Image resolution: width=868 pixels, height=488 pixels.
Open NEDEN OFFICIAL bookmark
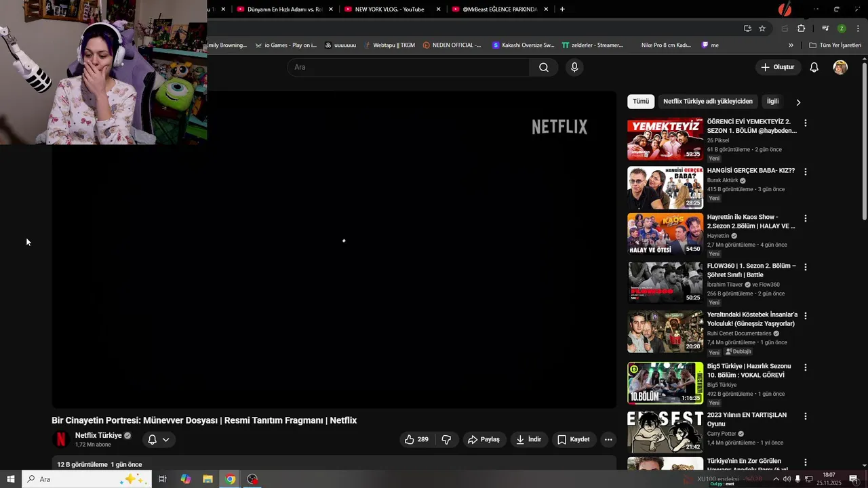coord(452,45)
